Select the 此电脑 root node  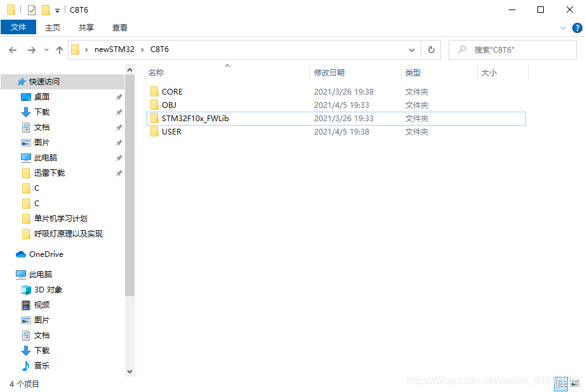(41, 275)
